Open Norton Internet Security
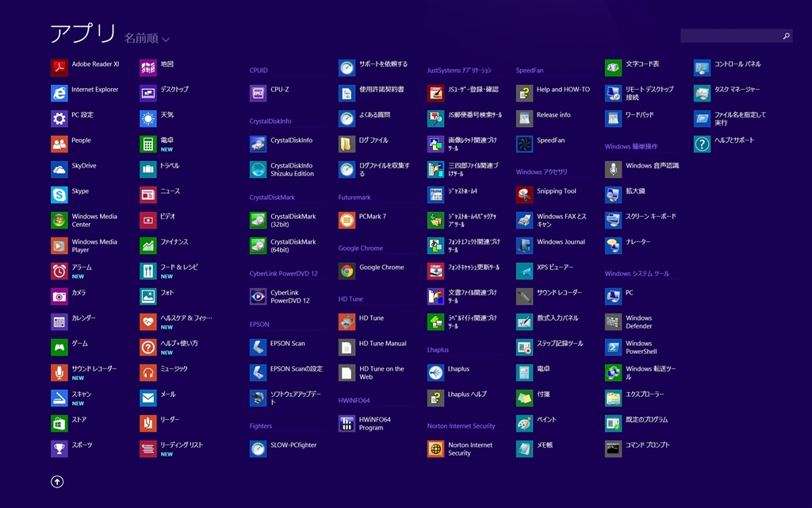Viewport: 812px width, 508px height. pos(461,449)
